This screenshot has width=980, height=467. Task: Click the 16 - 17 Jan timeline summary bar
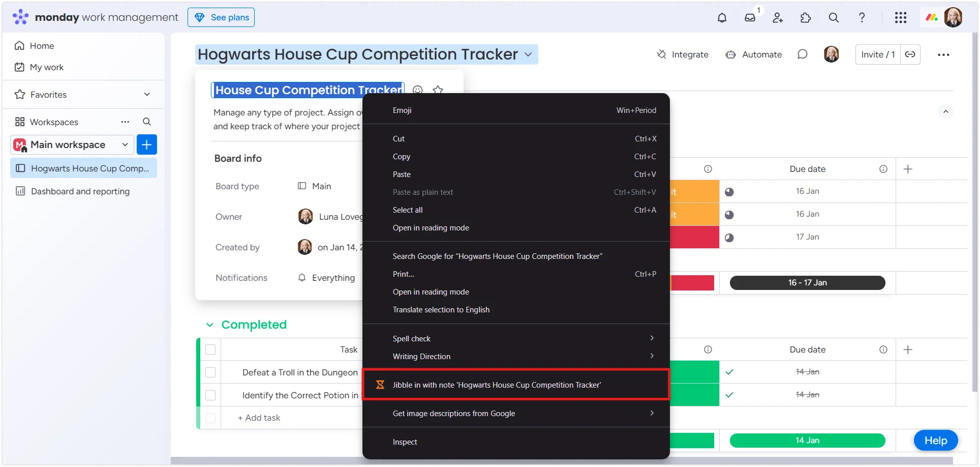807,283
